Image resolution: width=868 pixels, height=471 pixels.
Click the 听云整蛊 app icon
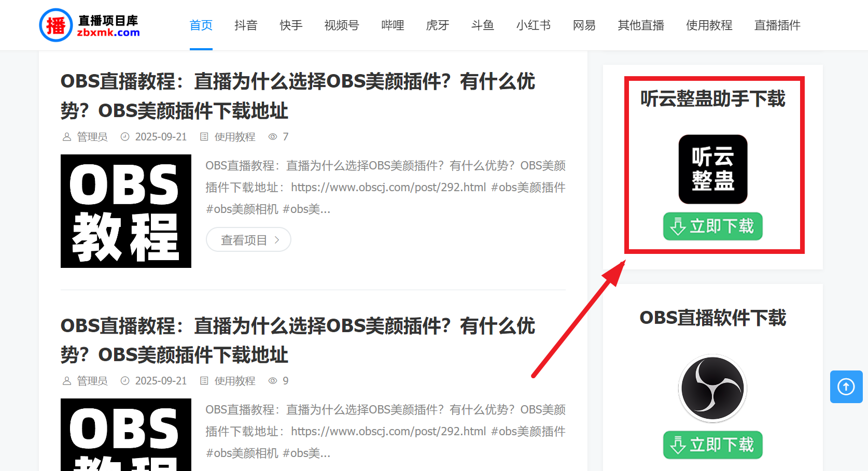(x=712, y=169)
